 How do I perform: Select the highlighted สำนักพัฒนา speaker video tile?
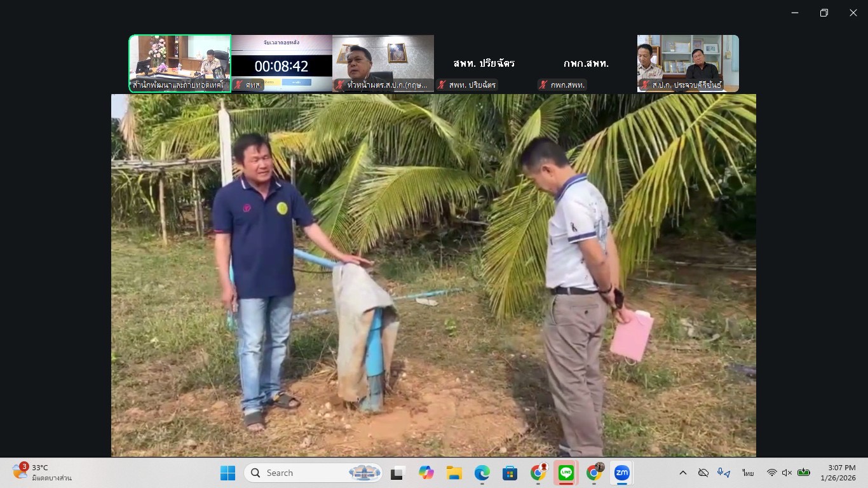179,63
